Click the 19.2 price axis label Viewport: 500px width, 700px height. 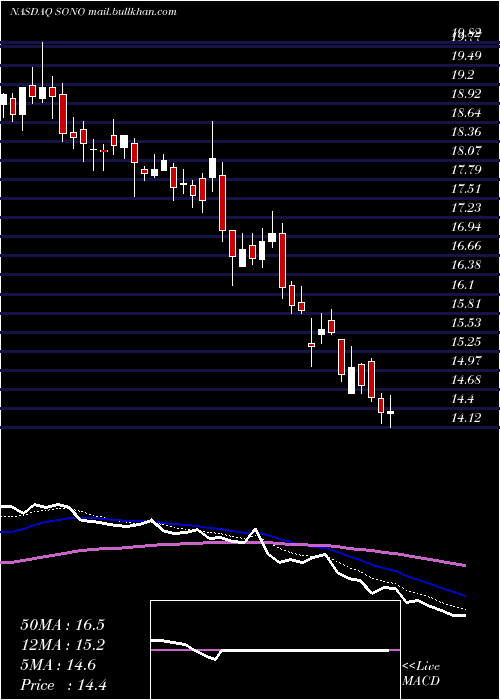pyautogui.click(x=462, y=75)
